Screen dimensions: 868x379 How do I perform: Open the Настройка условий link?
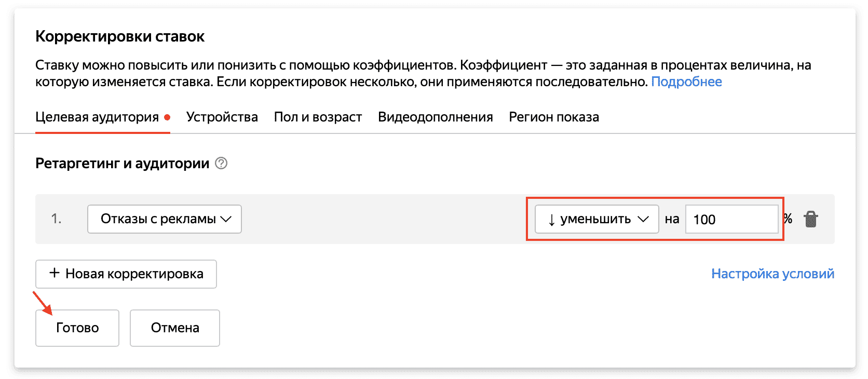point(772,274)
